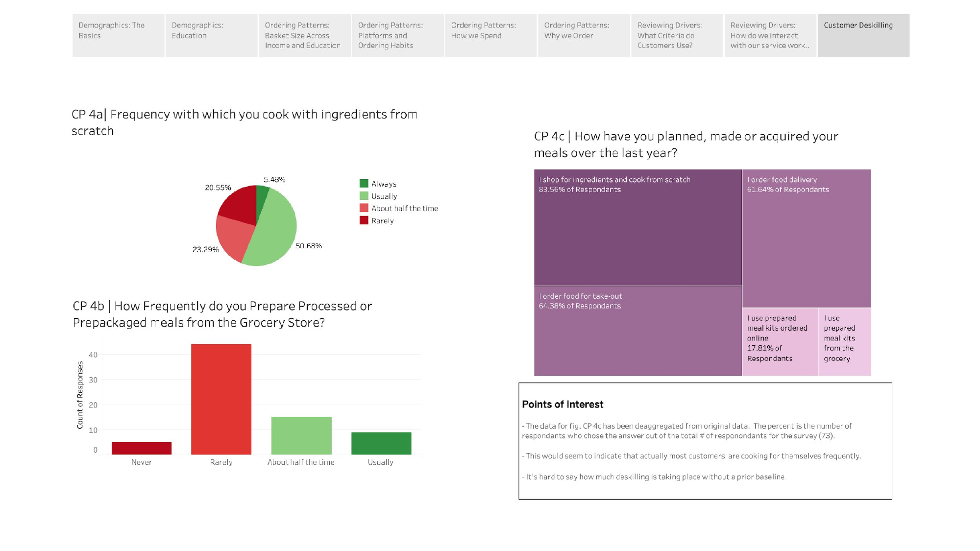Select the Always legend color swatch
This screenshot has width=980, height=551.
(365, 184)
